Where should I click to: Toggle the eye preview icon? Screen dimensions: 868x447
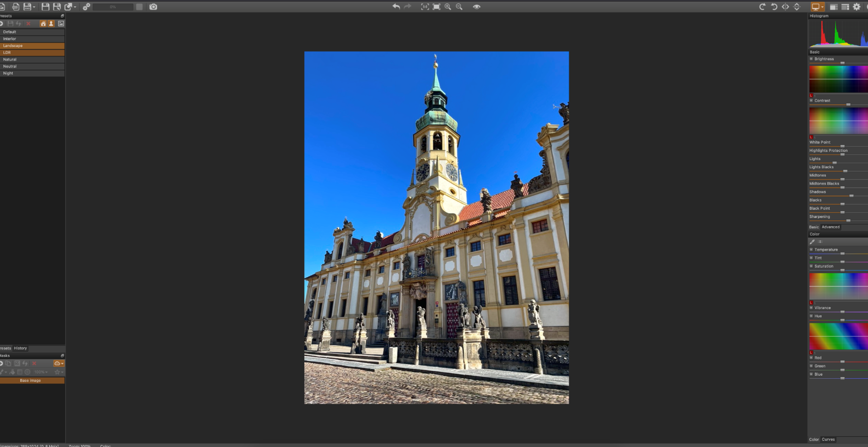[x=476, y=7]
